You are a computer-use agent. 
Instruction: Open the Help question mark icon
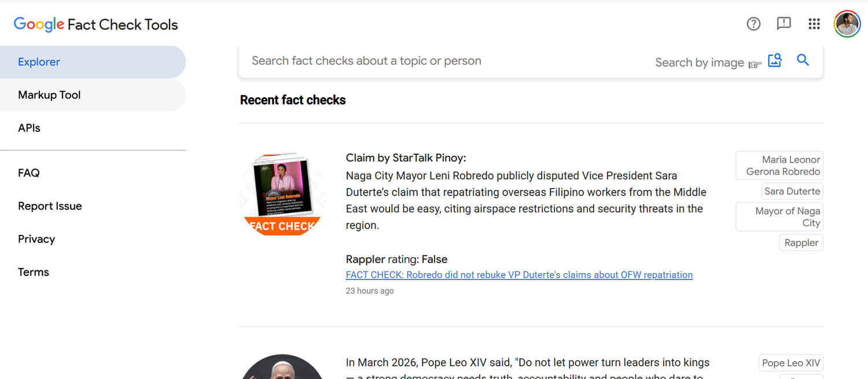[753, 24]
